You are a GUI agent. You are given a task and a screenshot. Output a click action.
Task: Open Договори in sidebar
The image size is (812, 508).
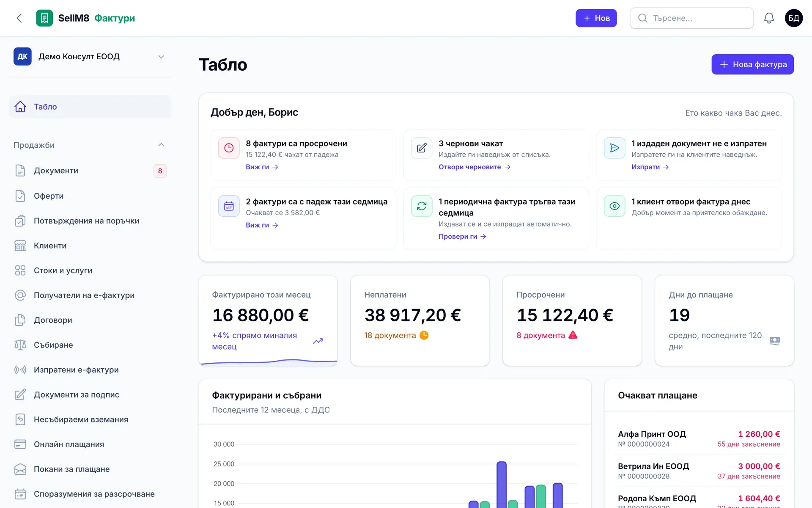pyautogui.click(x=90, y=320)
